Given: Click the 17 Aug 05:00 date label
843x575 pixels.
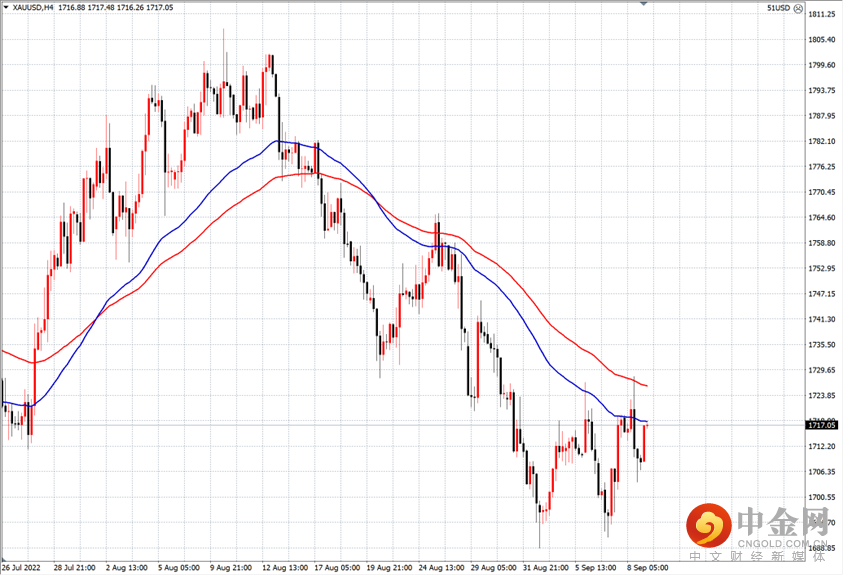Looking at the screenshot, I should 337,567.
